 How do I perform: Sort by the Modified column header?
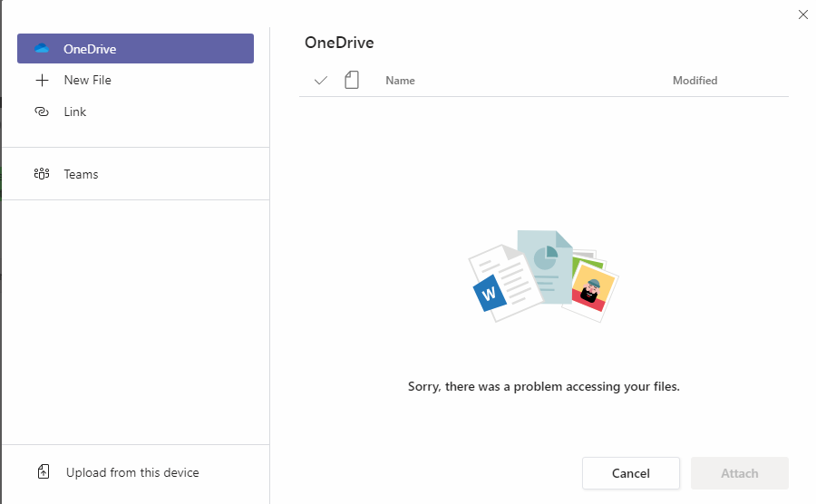(x=695, y=81)
